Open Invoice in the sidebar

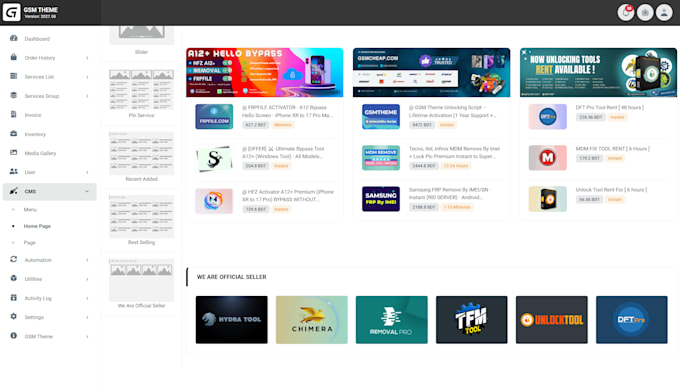[33, 115]
